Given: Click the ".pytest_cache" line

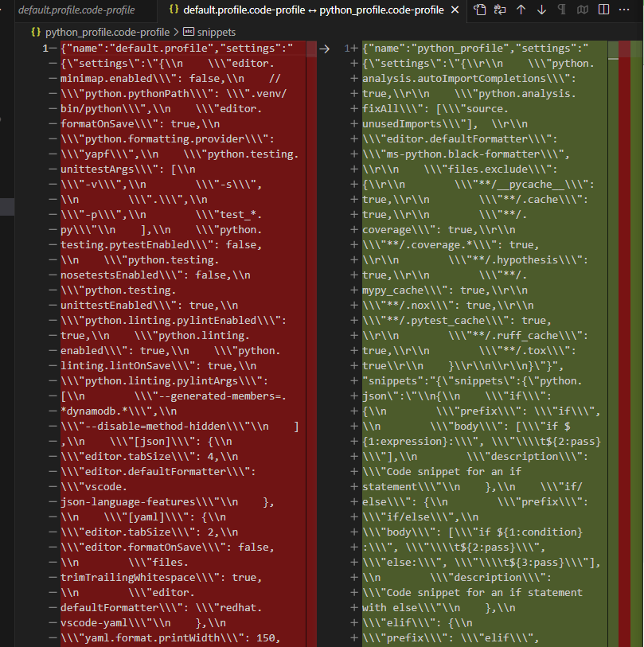Looking at the screenshot, I should click(457, 320).
